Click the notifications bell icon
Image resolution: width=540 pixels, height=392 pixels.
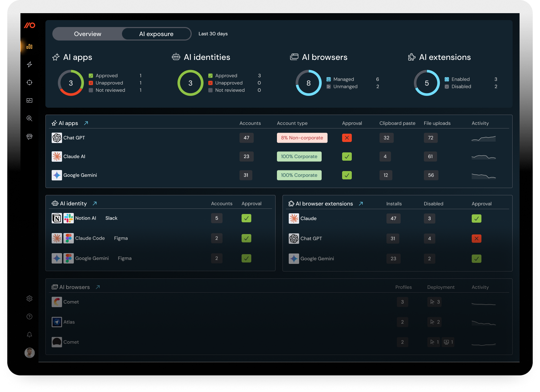click(29, 335)
